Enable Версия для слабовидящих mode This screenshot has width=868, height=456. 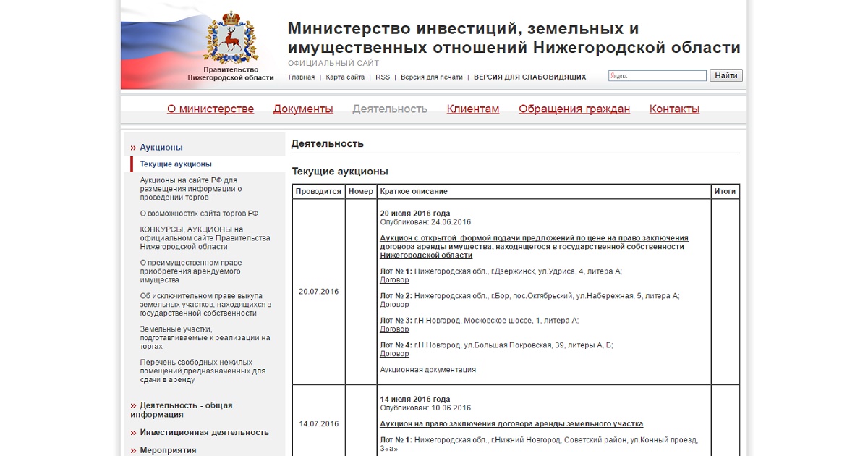click(x=529, y=77)
